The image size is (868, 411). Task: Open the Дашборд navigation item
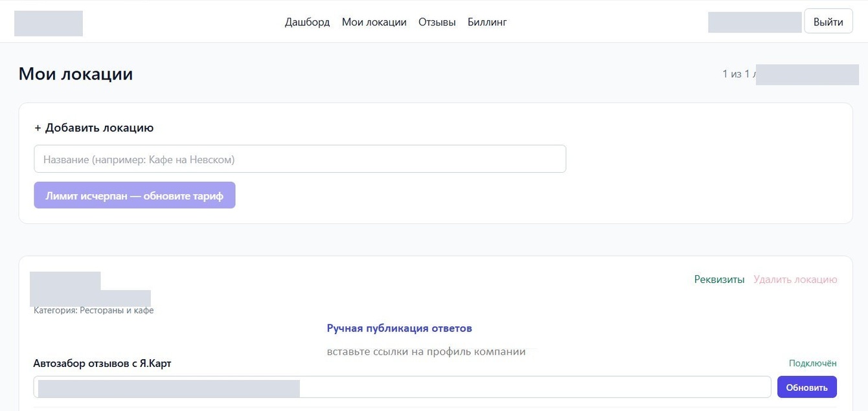point(307,22)
